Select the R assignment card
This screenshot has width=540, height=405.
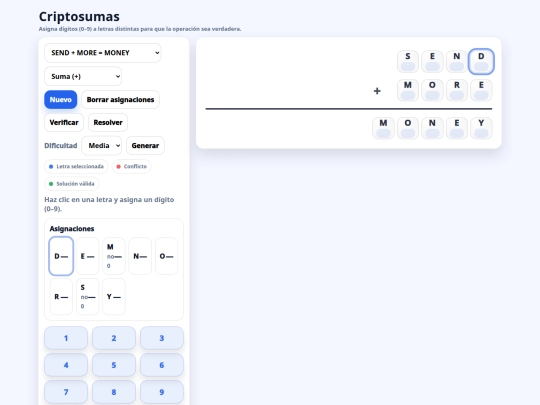tap(61, 297)
